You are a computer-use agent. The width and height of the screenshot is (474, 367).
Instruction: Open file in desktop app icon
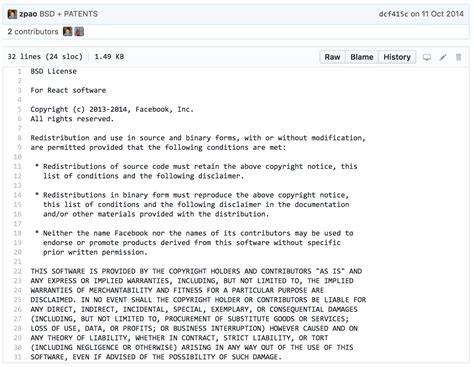point(427,57)
